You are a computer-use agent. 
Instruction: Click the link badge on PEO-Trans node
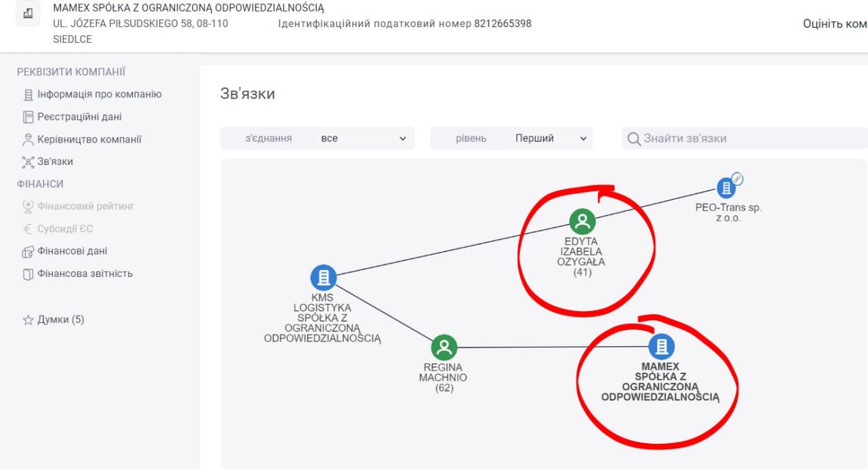tap(737, 179)
